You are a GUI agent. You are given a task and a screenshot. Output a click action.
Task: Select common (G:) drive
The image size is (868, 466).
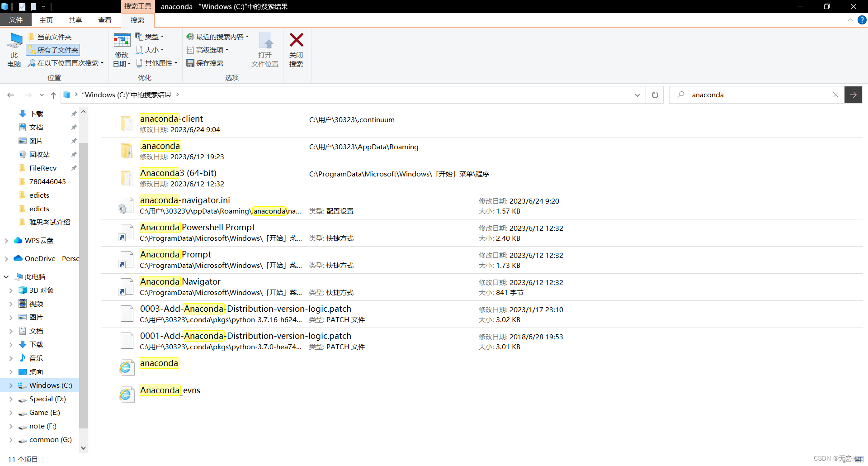click(x=51, y=439)
